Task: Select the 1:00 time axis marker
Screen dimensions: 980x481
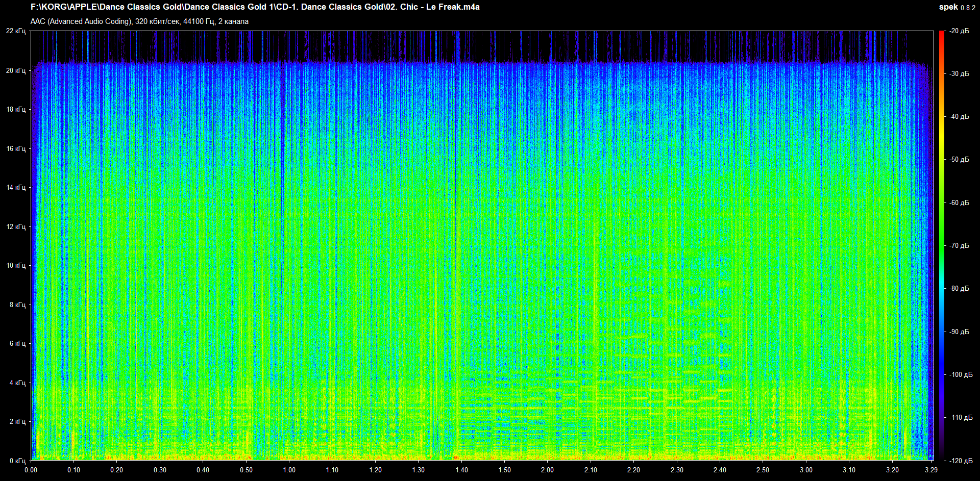Action: (289, 470)
